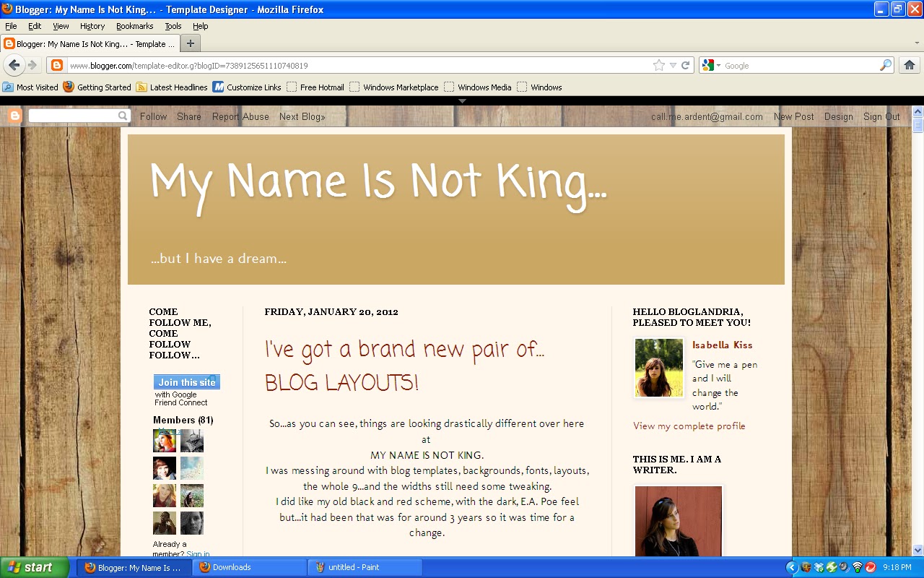
Task: Click the post title about brand new blog layouts
Action: (404, 366)
